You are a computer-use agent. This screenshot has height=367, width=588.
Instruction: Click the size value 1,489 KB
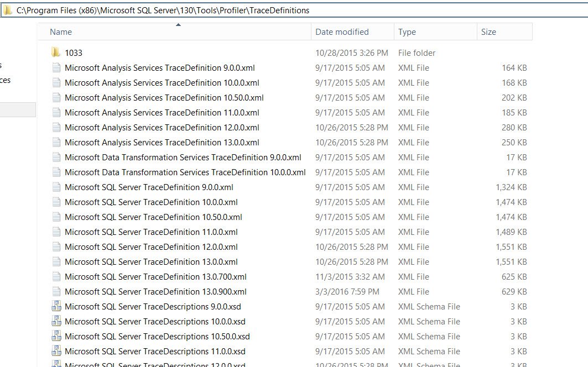tap(511, 232)
